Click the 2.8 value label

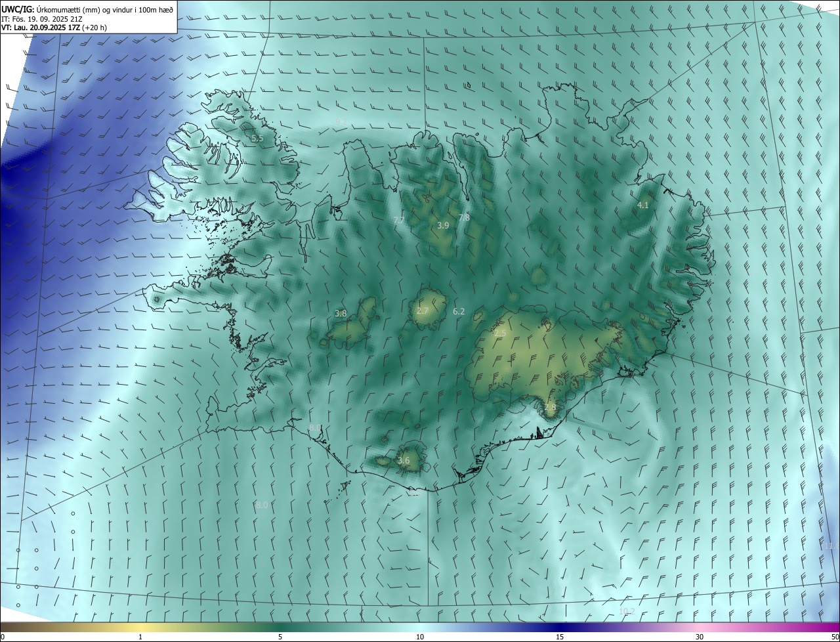(550, 408)
